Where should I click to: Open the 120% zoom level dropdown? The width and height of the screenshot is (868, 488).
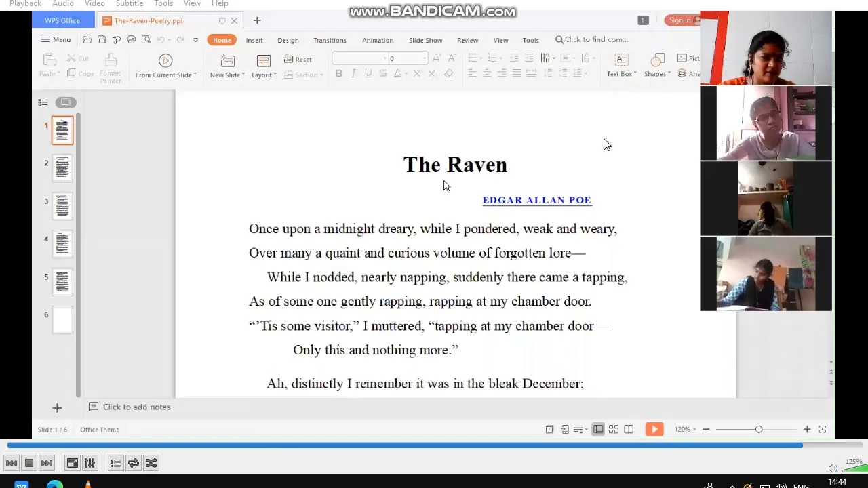click(x=686, y=429)
